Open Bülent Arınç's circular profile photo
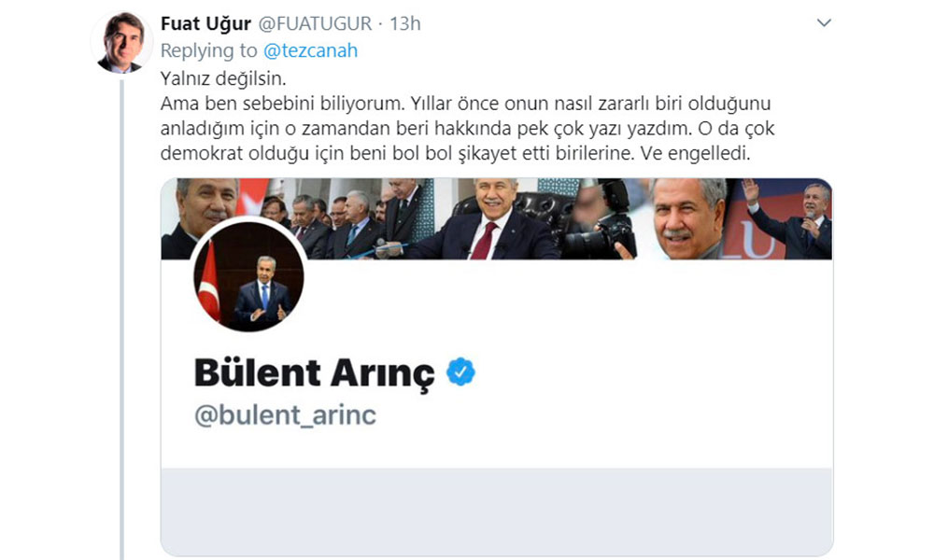 (248, 276)
